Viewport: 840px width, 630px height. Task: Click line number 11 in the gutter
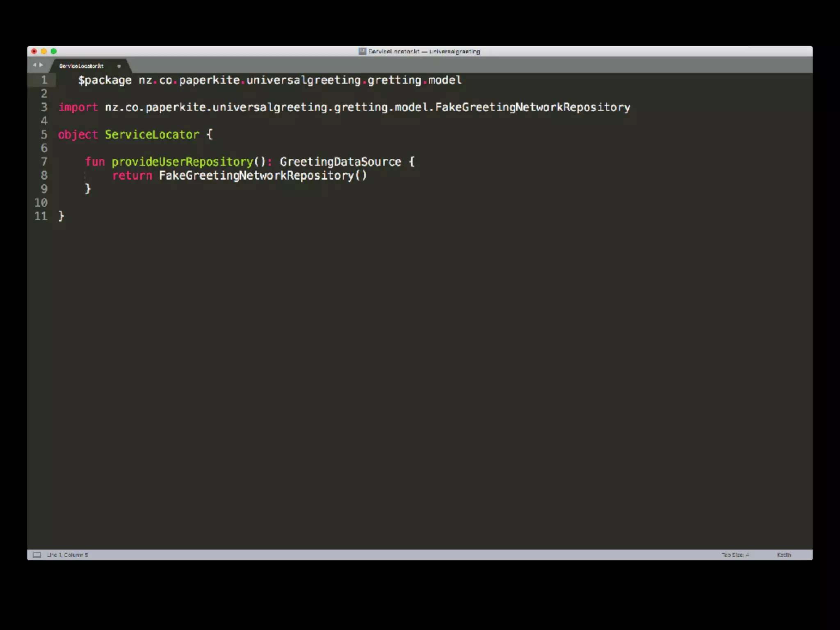[41, 216]
